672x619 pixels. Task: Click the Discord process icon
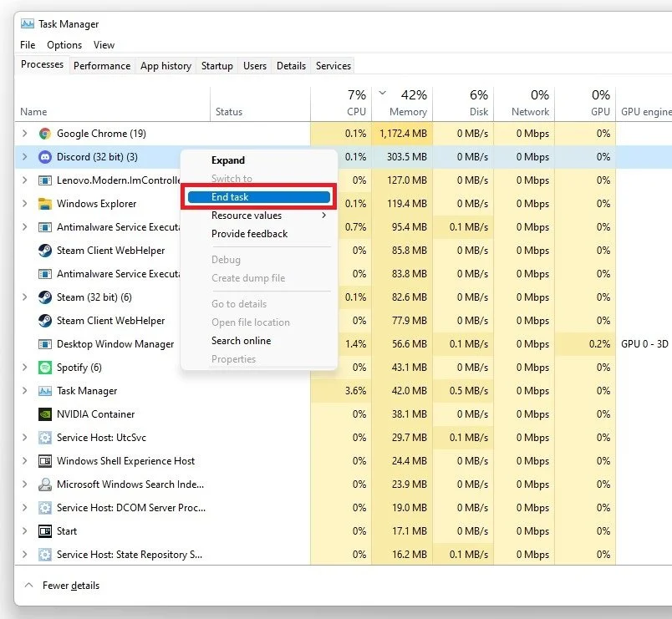(x=44, y=157)
